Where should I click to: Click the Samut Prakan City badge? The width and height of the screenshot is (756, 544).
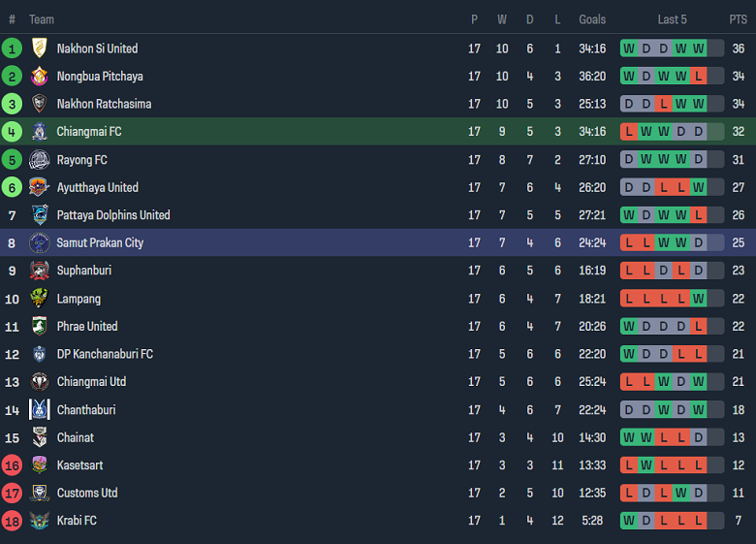point(40,243)
